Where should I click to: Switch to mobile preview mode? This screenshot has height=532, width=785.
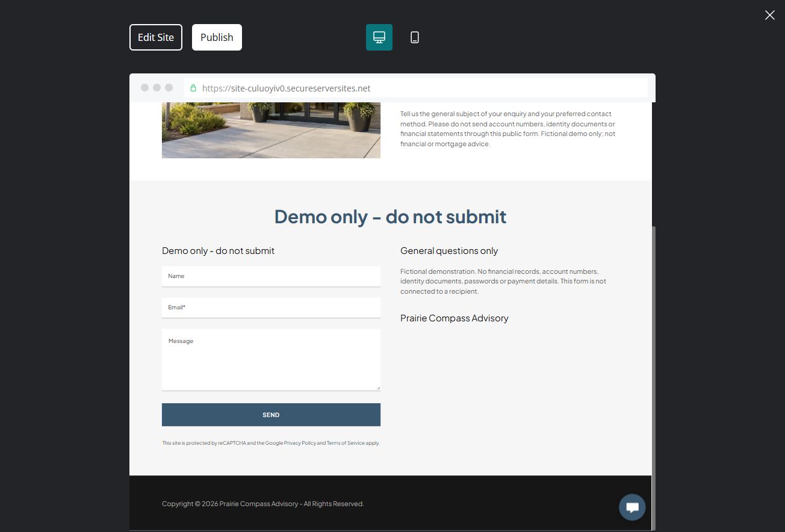[415, 37]
